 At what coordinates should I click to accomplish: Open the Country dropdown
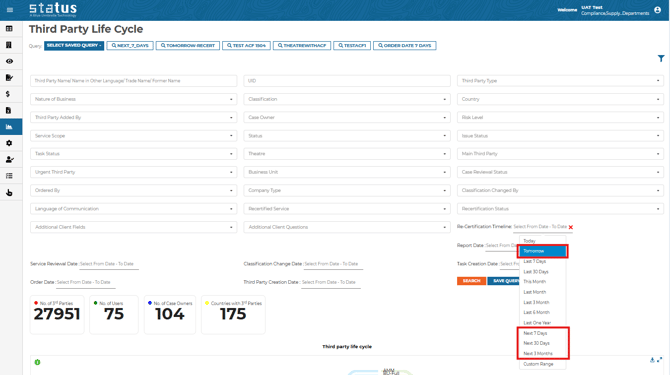tap(560, 99)
